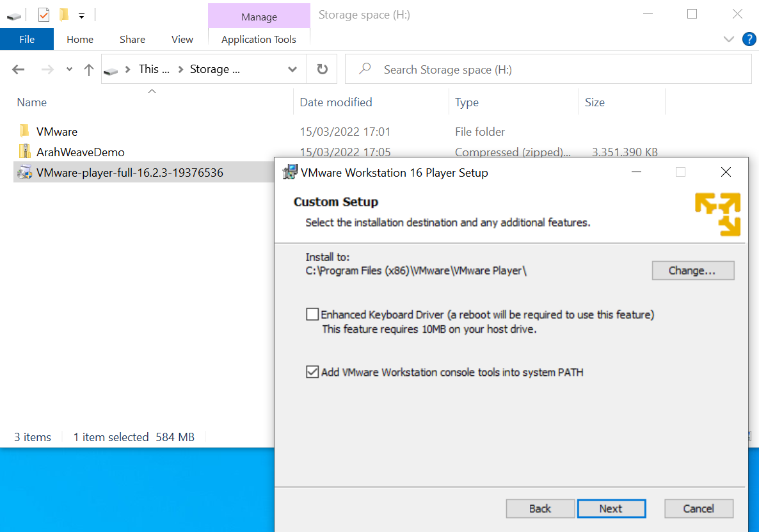The width and height of the screenshot is (759, 532).
Task: Select the VMware folder
Action: tap(56, 132)
